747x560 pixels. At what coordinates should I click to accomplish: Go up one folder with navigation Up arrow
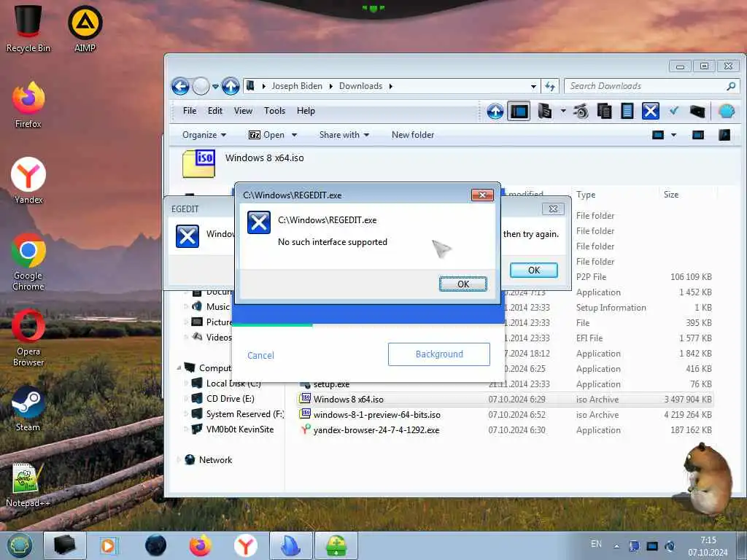click(x=231, y=86)
